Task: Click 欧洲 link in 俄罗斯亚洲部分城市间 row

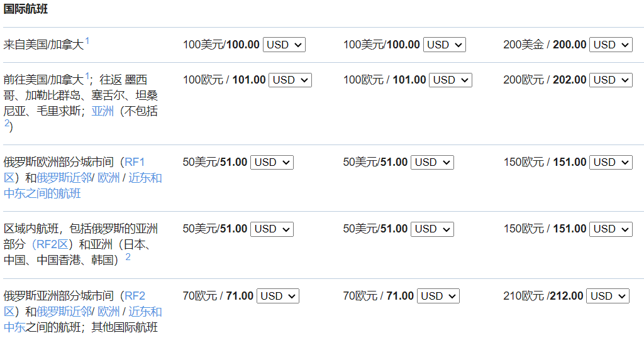Action: pyautogui.click(x=109, y=312)
